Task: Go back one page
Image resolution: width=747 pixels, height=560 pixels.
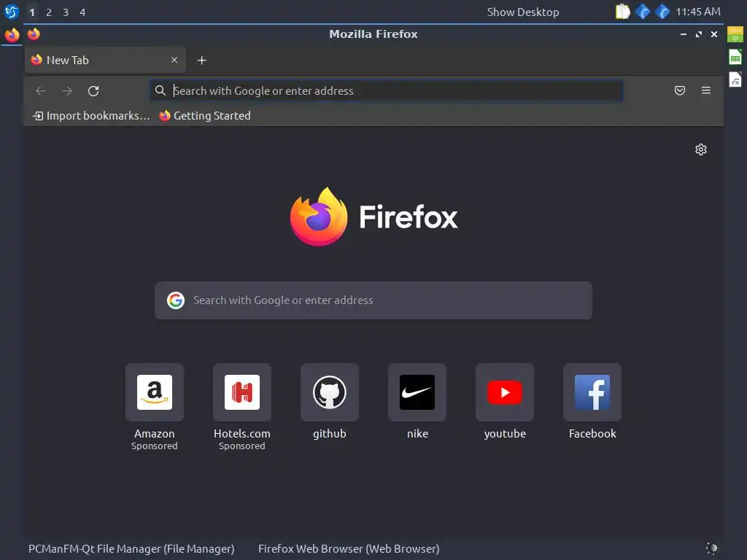Action: (41, 90)
